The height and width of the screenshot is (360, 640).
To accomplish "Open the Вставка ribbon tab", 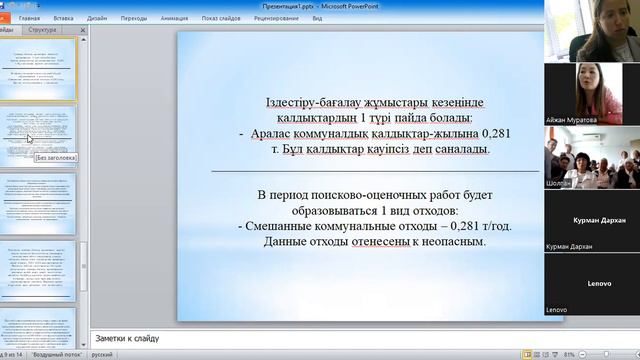I will coord(63,18).
